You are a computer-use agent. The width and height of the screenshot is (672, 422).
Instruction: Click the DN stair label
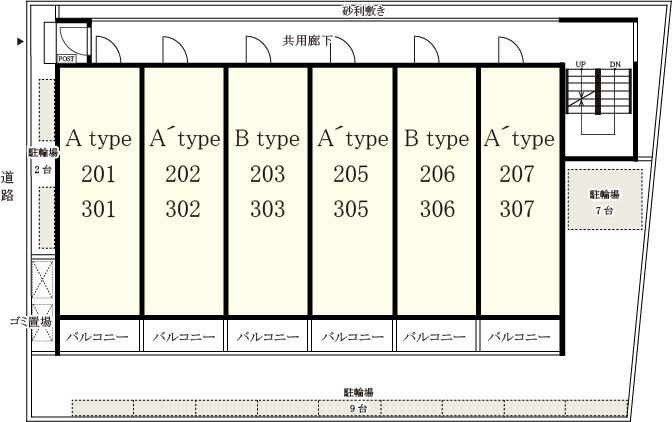[x=615, y=64]
